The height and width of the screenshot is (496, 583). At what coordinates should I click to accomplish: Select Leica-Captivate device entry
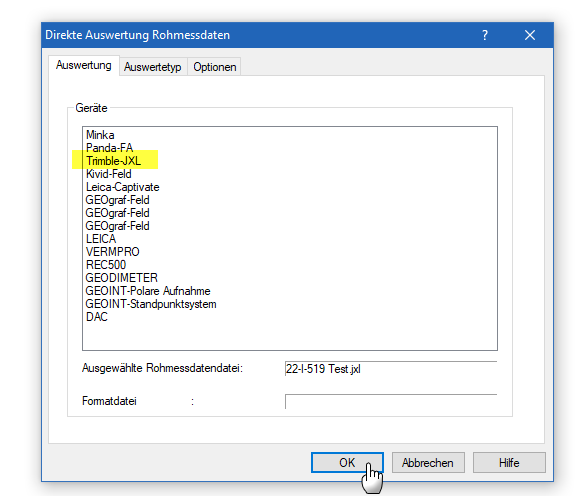[122, 187]
